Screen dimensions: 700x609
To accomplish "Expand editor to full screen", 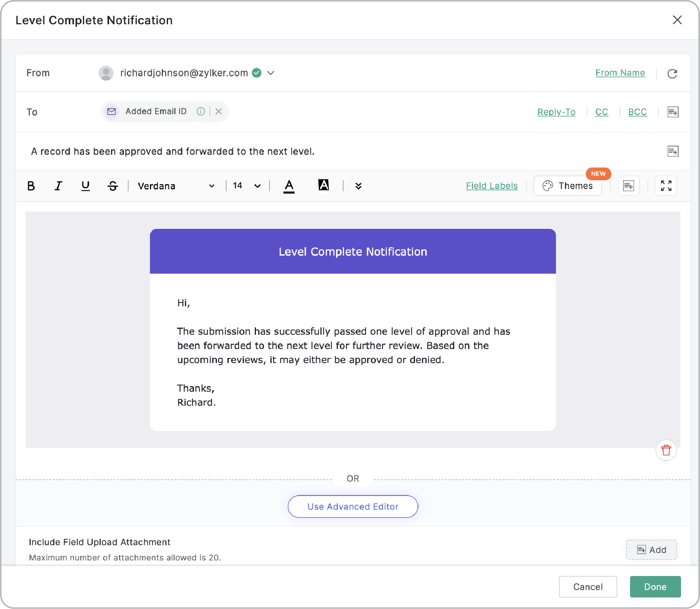I will 666,186.
